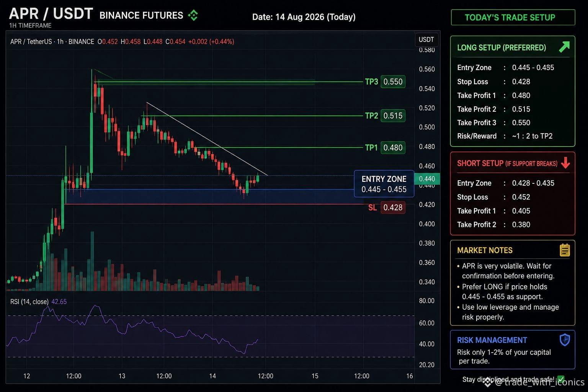Screen dimensions: 588x392
Task: Click the white descending trendline on the chart
Action: point(207,139)
